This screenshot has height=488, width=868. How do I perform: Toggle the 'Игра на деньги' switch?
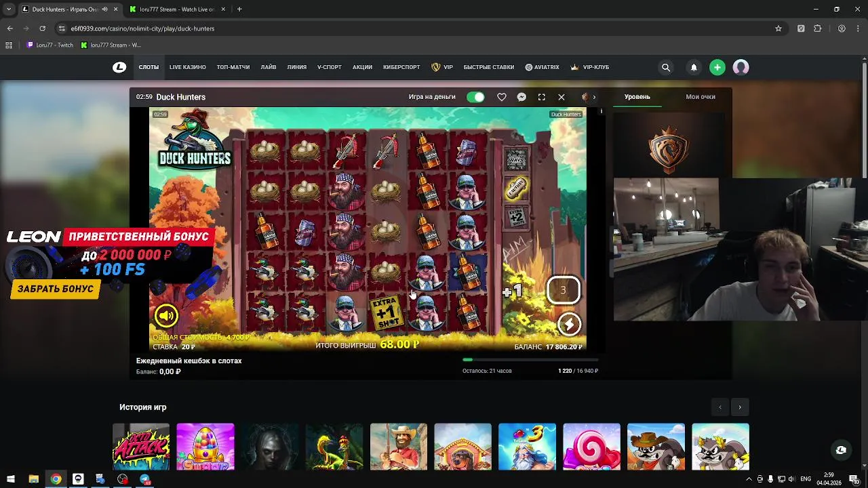click(x=475, y=97)
